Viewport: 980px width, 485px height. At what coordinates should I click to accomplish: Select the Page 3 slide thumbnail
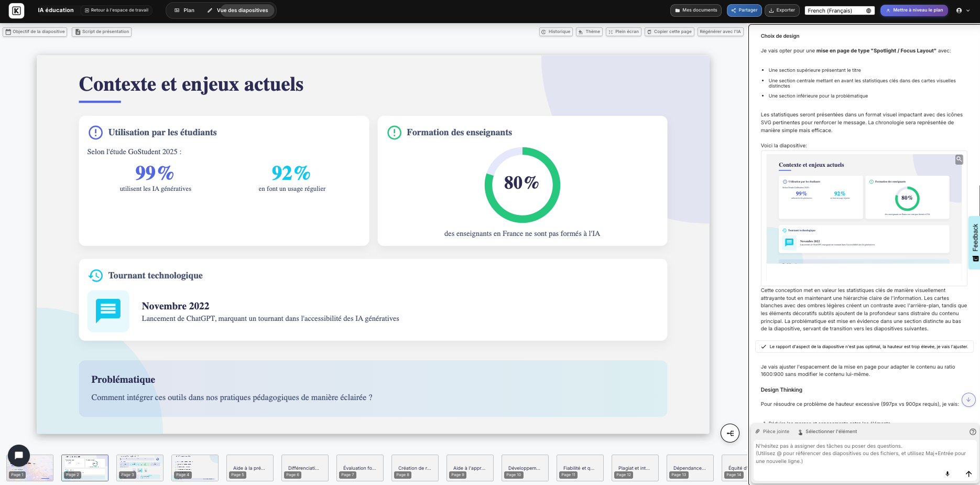pyautogui.click(x=140, y=468)
